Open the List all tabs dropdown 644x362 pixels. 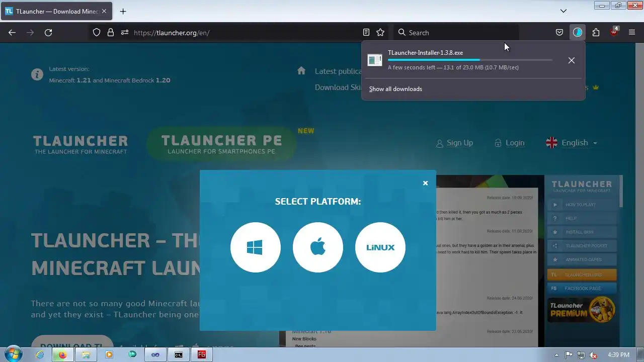[563, 11]
